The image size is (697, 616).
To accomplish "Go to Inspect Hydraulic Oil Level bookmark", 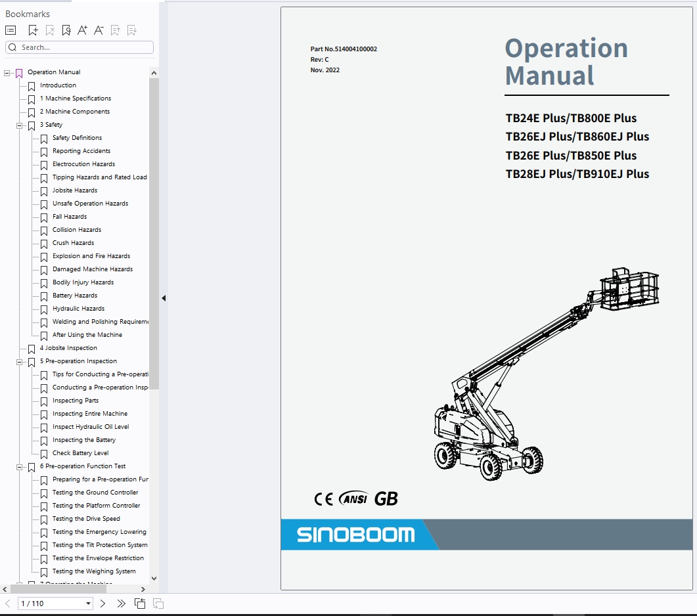I will (91, 427).
